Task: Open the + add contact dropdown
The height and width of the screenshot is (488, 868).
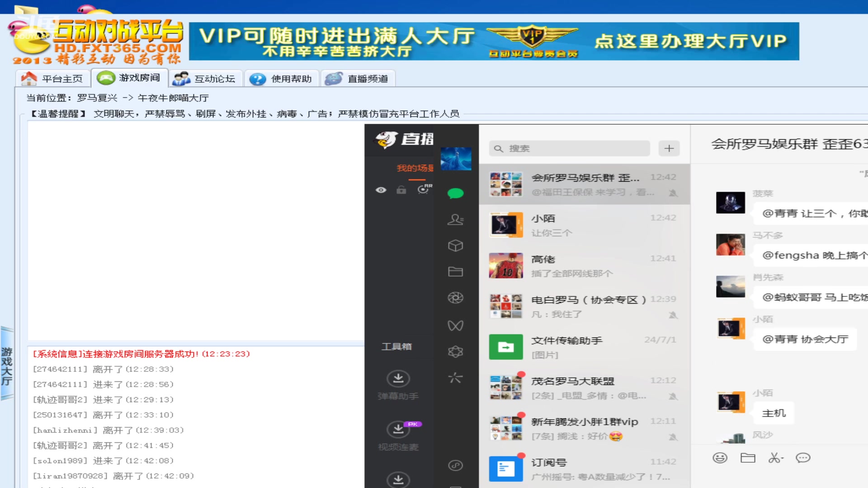Action: 669,148
